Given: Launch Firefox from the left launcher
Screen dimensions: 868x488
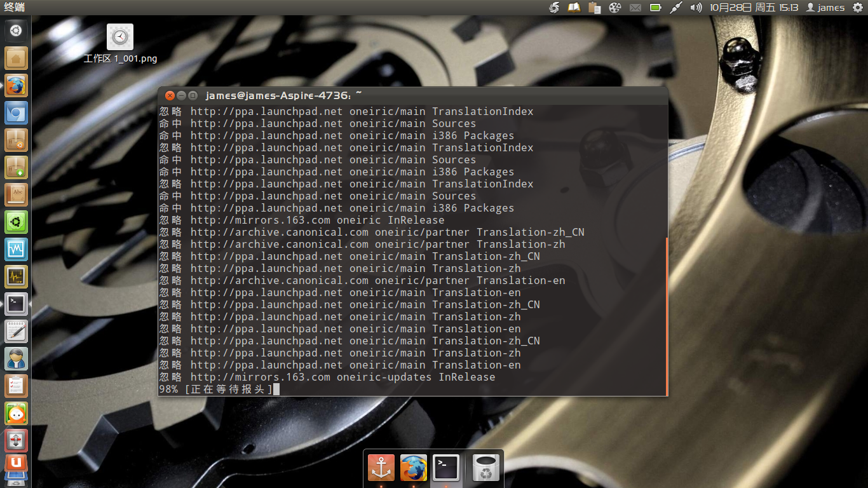Looking at the screenshot, I should click(16, 85).
